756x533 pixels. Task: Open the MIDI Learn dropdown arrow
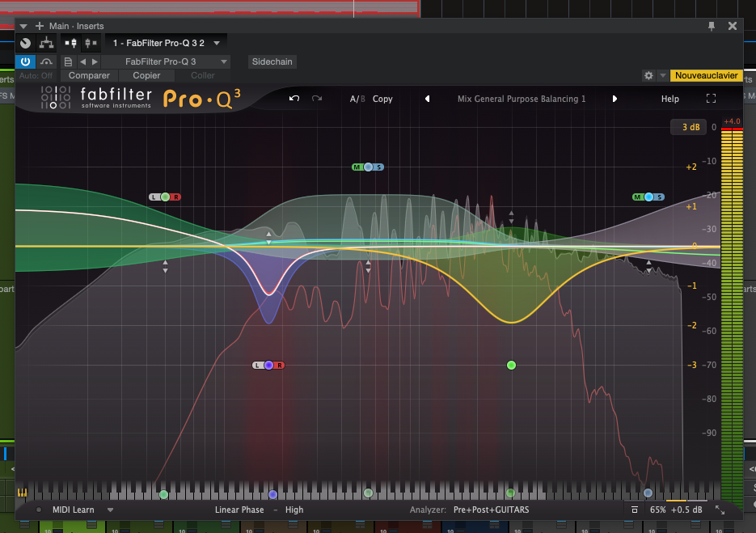point(111,510)
